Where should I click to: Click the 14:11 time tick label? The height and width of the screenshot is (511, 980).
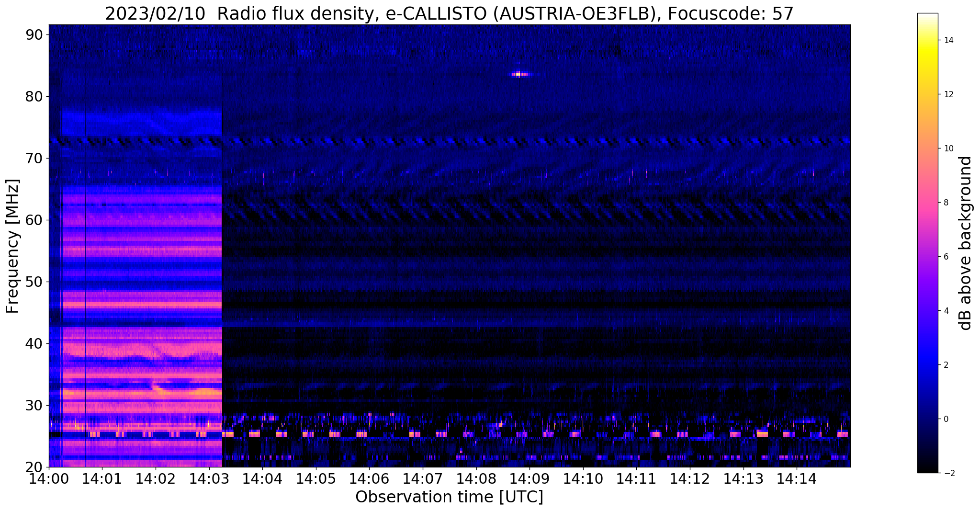tap(636, 479)
